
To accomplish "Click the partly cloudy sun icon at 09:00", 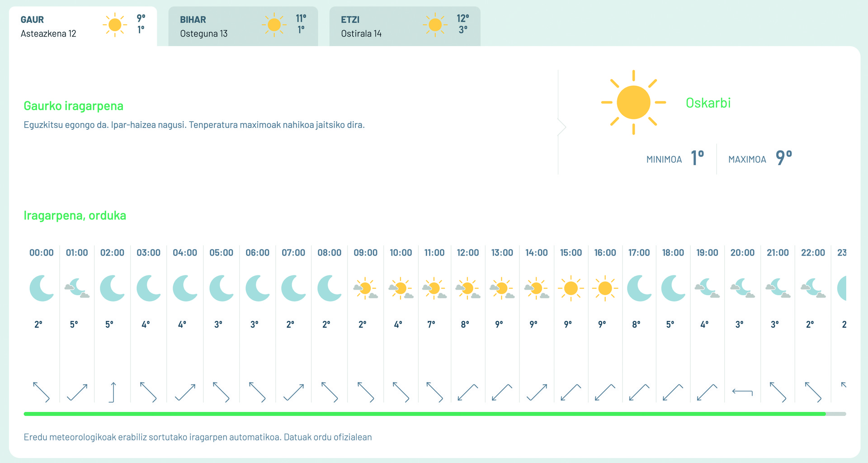I will (365, 288).
